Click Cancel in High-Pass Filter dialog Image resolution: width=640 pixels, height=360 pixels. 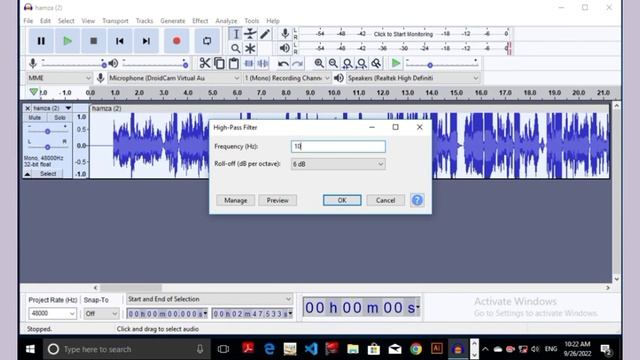coord(385,200)
